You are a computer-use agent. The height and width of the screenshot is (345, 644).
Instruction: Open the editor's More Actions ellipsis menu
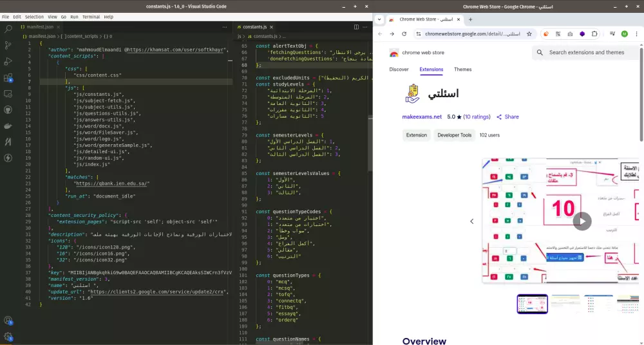(x=365, y=27)
